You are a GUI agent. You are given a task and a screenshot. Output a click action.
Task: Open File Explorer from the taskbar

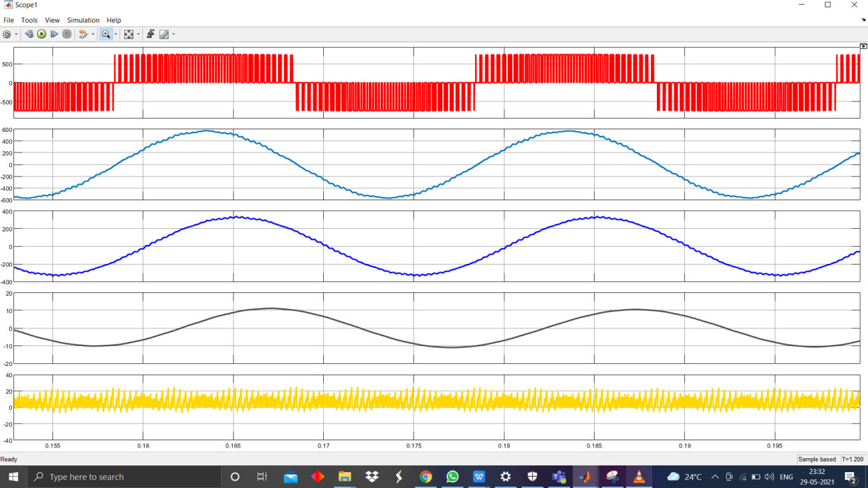pyautogui.click(x=344, y=477)
